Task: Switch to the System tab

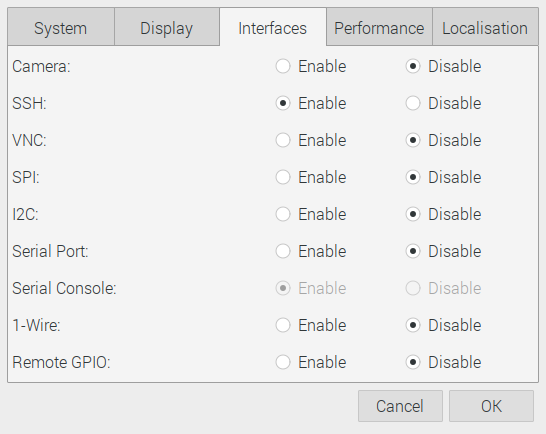Action: [61, 28]
